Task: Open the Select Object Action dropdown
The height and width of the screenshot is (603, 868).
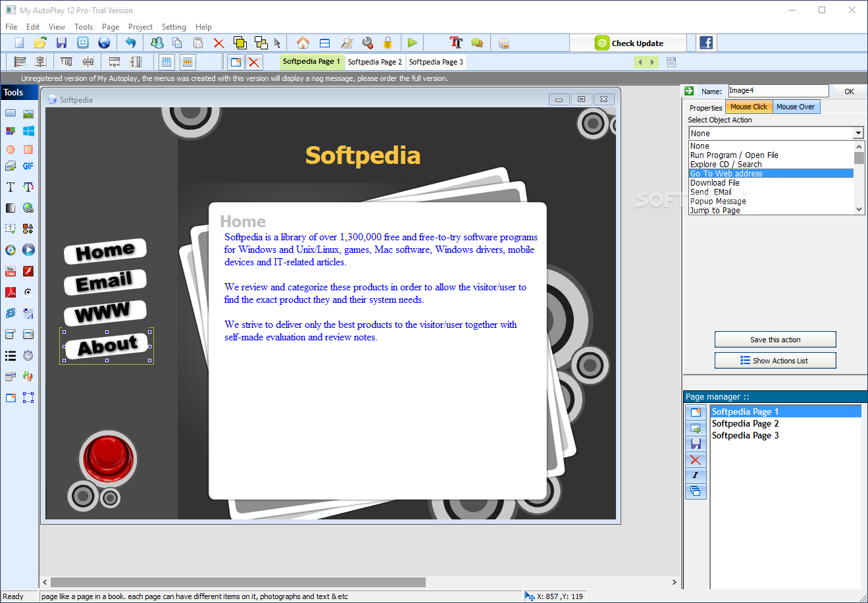Action: coord(858,133)
